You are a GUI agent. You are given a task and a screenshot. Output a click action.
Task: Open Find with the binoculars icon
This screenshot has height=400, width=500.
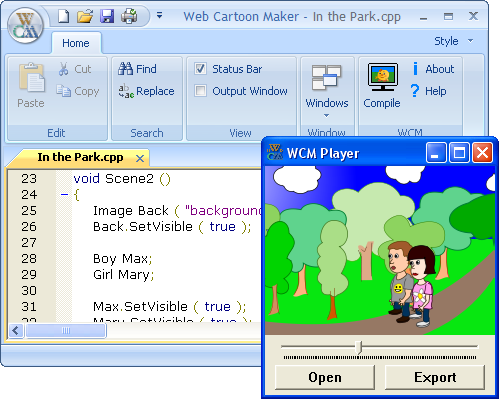(x=125, y=69)
